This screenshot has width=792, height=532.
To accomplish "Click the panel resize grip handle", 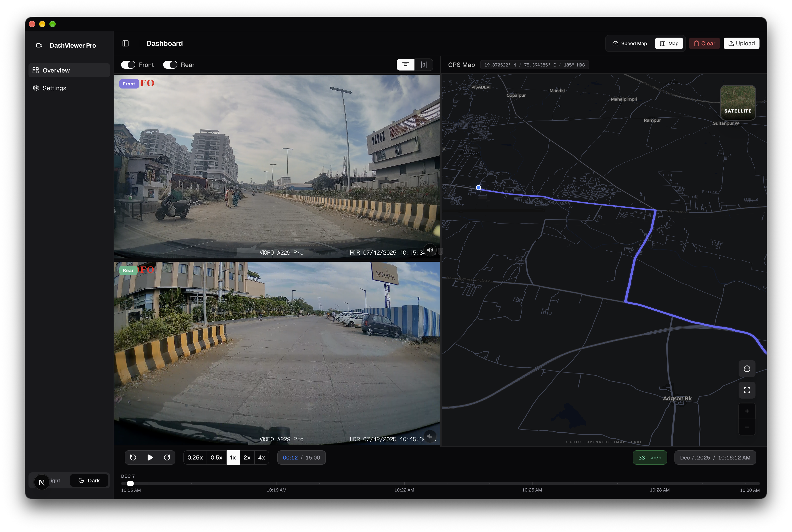I will (x=440, y=251).
